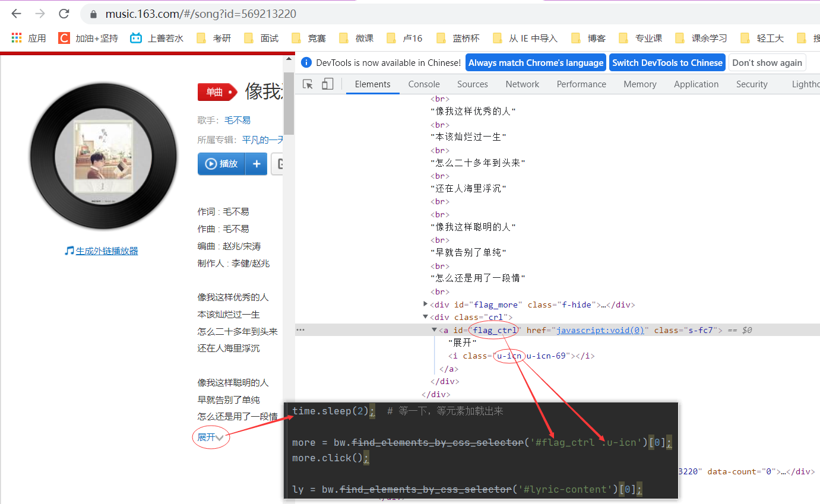Collapse the div class crl node
Viewport: 820px width, 504px height.
click(x=425, y=317)
